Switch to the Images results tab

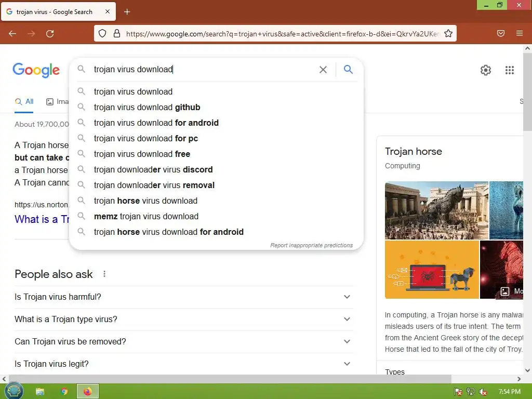(x=57, y=101)
